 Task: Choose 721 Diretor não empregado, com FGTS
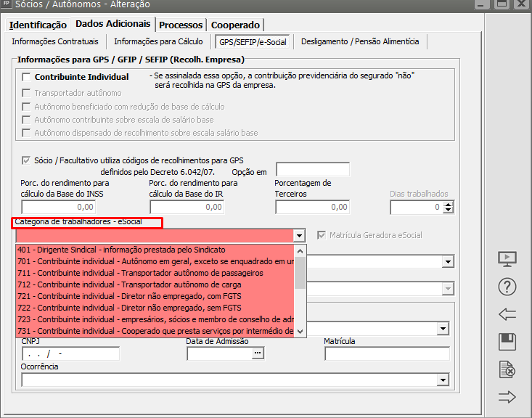[x=155, y=296]
